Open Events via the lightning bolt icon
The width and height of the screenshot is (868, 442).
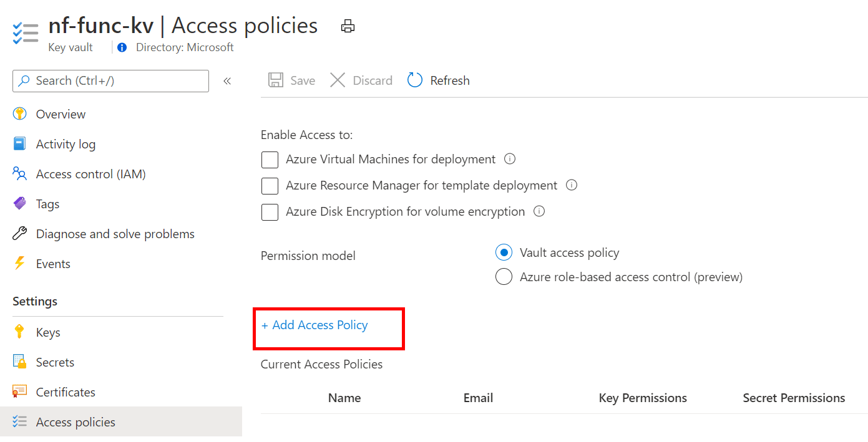20,264
